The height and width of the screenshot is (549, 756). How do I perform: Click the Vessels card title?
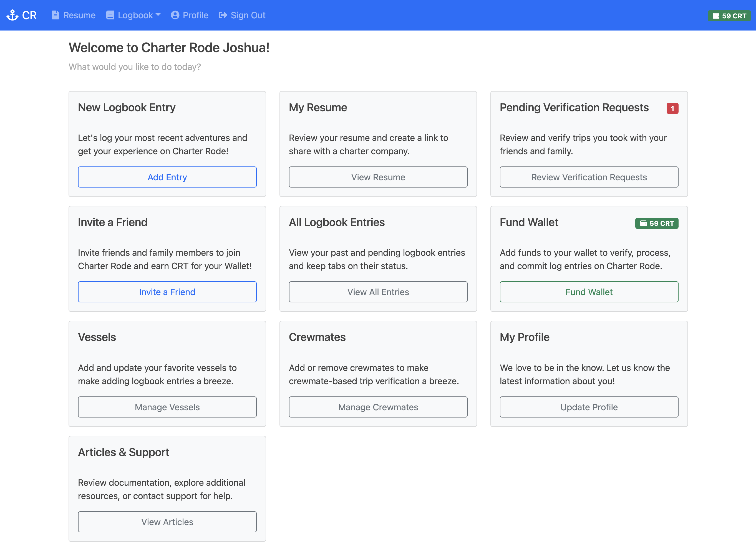click(97, 337)
